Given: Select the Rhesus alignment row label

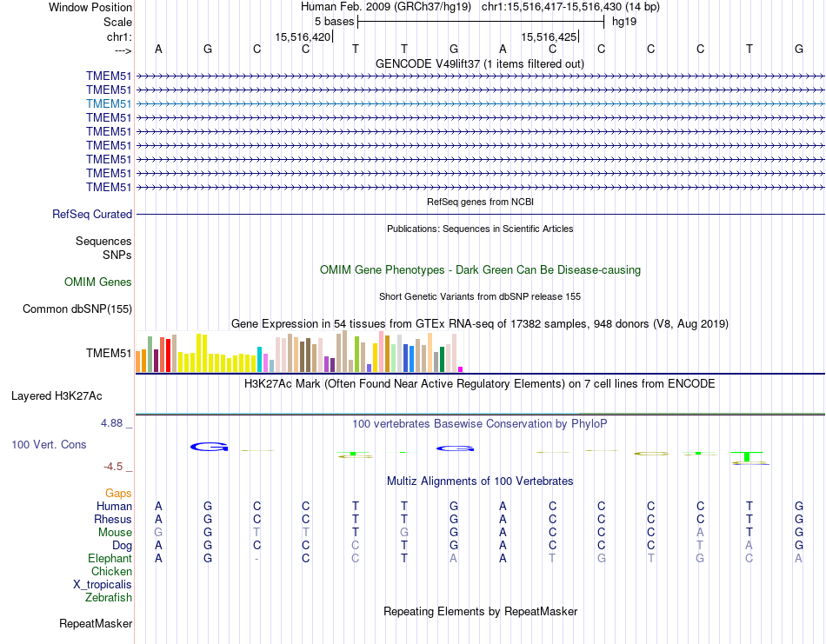Looking at the screenshot, I should coord(113,519).
